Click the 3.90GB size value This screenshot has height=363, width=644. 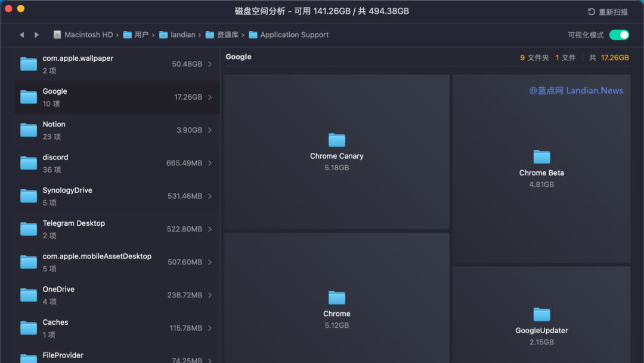pyautogui.click(x=190, y=130)
